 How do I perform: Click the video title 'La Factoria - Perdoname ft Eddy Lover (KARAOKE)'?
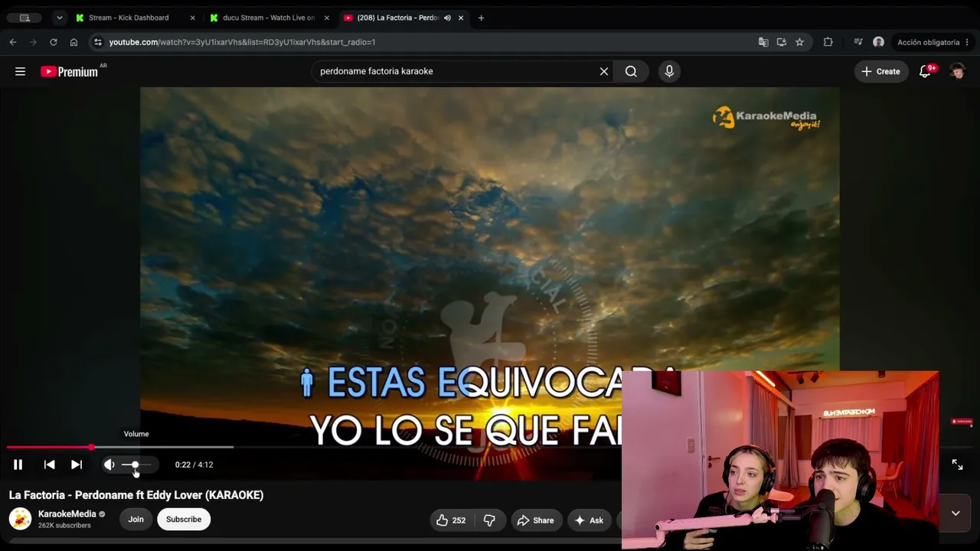[136, 495]
